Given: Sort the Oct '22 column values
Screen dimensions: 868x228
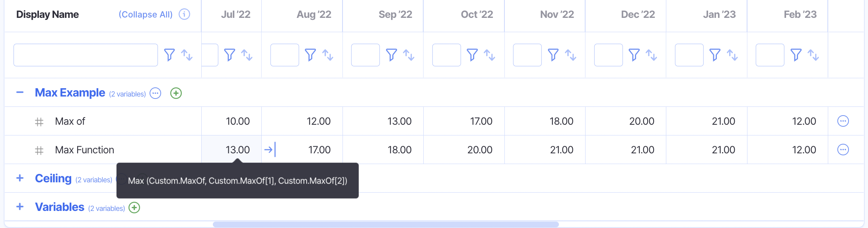Looking at the screenshot, I should tap(490, 55).
